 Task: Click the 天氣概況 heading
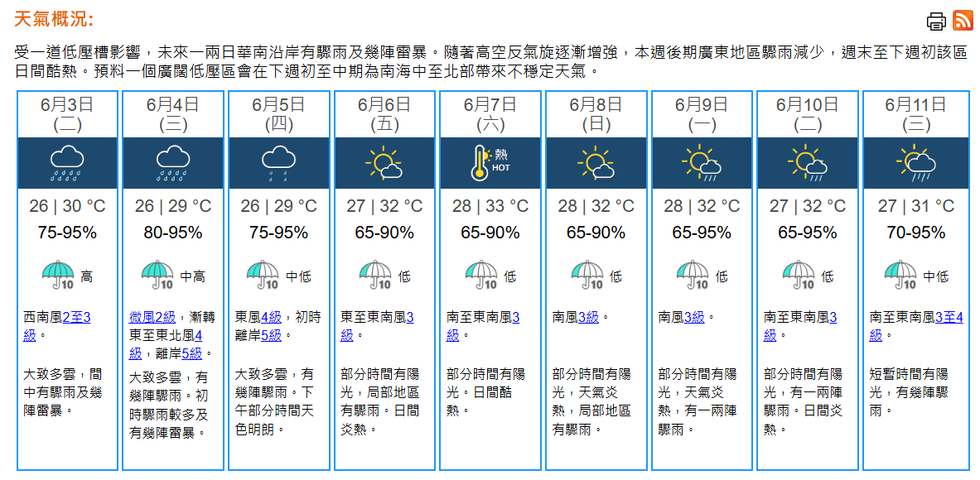[54, 19]
